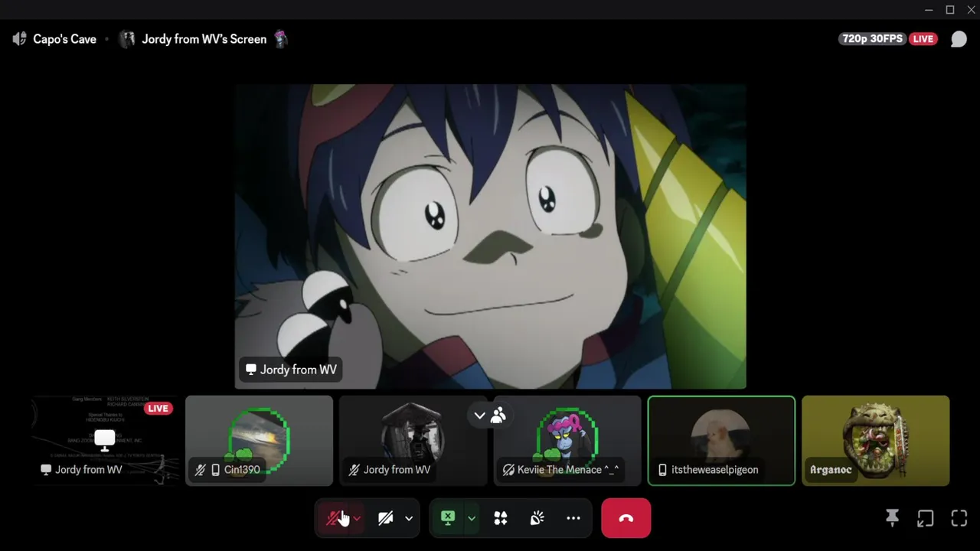Select Jordy from WV live stream thumbnail
The image size is (980, 551).
[x=105, y=441]
